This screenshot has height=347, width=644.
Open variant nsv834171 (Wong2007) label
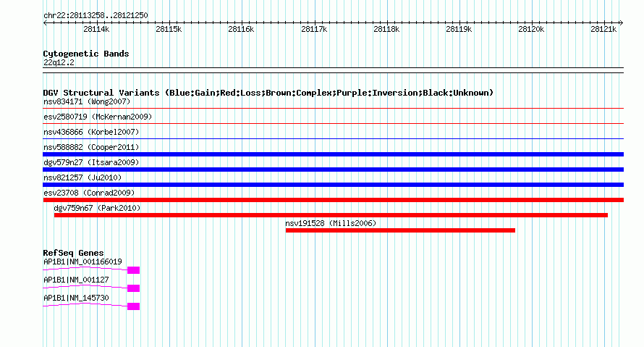coord(87,101)
